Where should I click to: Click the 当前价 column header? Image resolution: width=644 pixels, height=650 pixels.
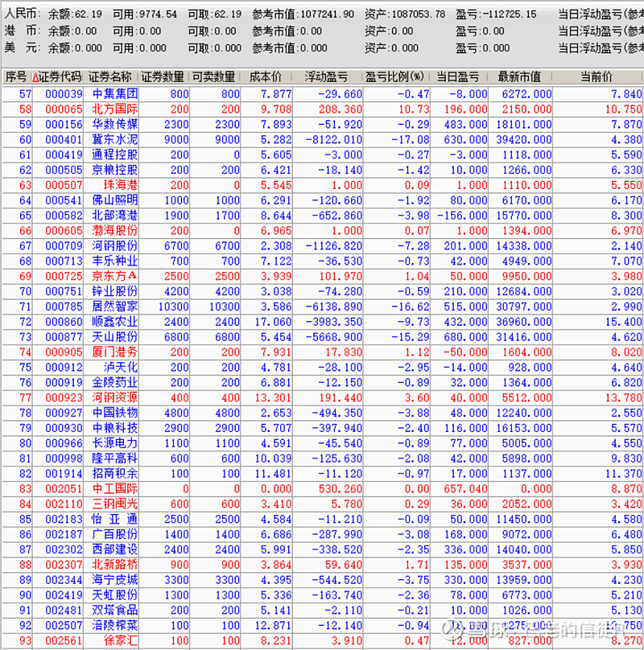pos(597,76)
